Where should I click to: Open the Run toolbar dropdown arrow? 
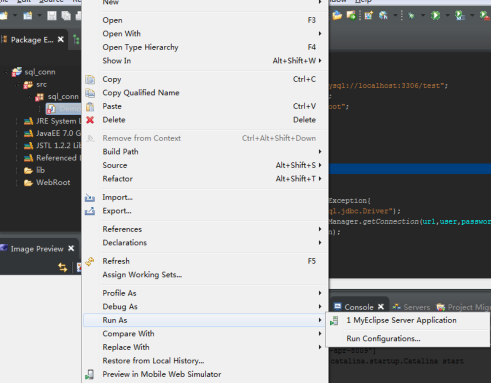click(447, 15)
